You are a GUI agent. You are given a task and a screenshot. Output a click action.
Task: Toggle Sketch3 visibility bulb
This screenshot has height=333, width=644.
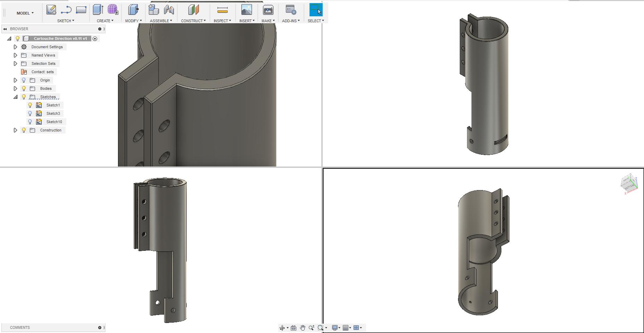[30, 113]
